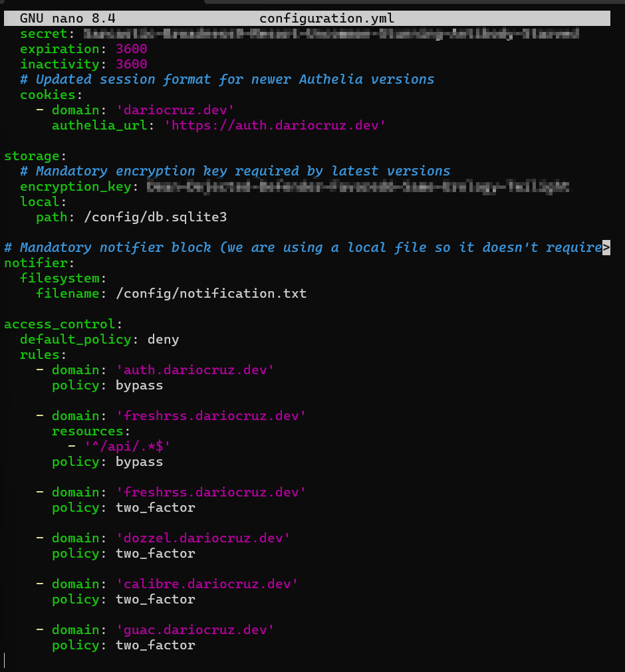625x672 pixels.
Task: Click the default_policy 'deny' value
Action: 164,340
